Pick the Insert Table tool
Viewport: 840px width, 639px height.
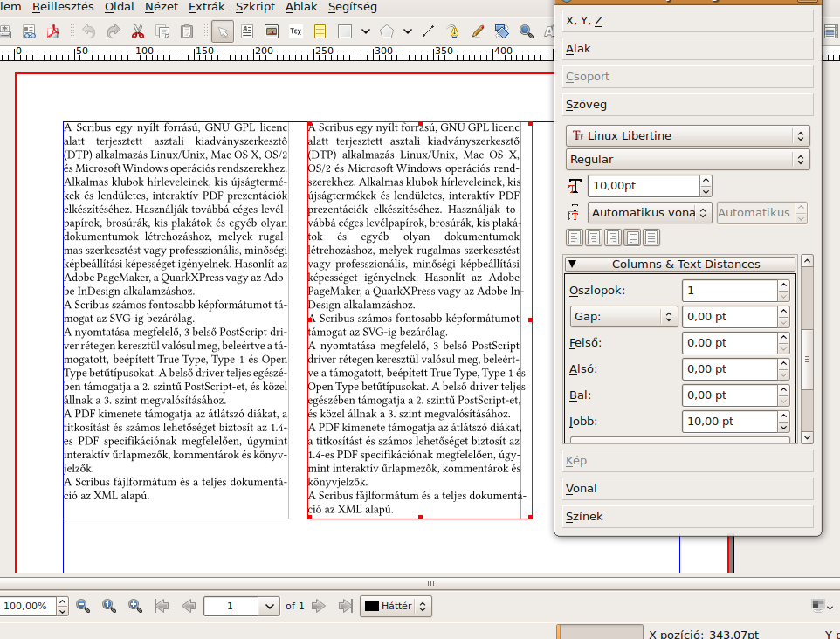pos(320,32)
